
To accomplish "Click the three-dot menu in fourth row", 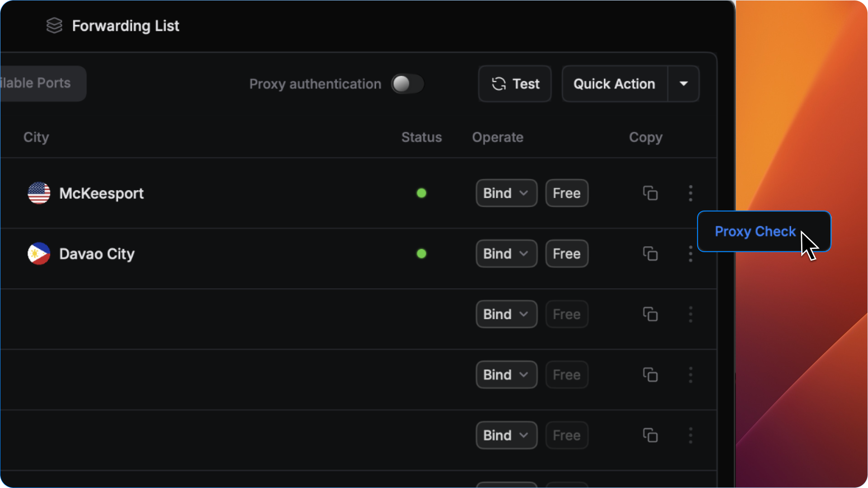I will (690, 375).
